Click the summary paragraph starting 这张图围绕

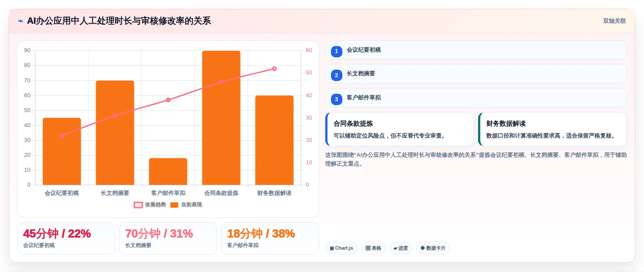(x=476, y=159)
